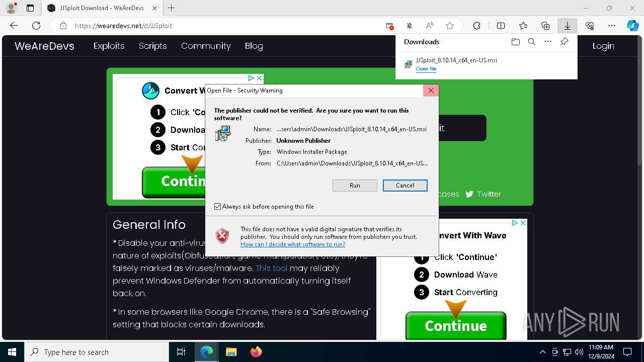Click JJSploit_8.10.14_x64_en-US.msi download entry

[x=456, y=60]
